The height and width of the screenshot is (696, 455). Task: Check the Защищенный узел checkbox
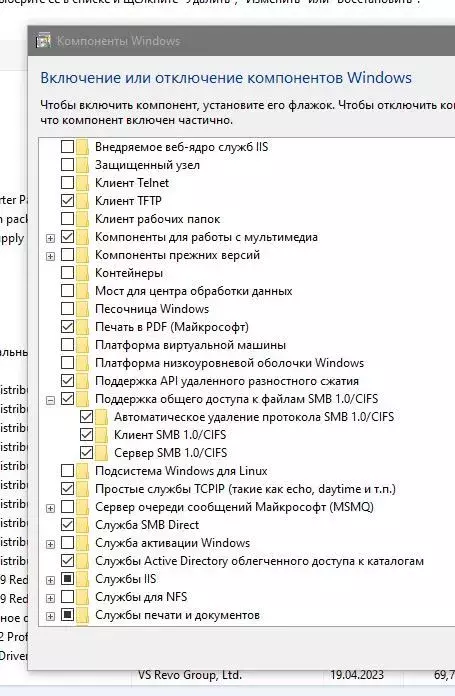coord(67,165)
